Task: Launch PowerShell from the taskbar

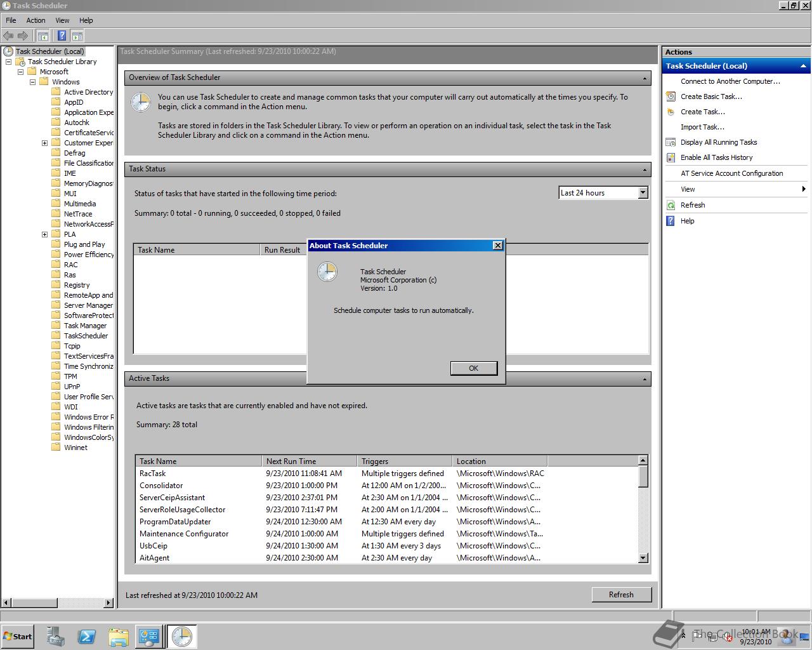Action: 86,637
